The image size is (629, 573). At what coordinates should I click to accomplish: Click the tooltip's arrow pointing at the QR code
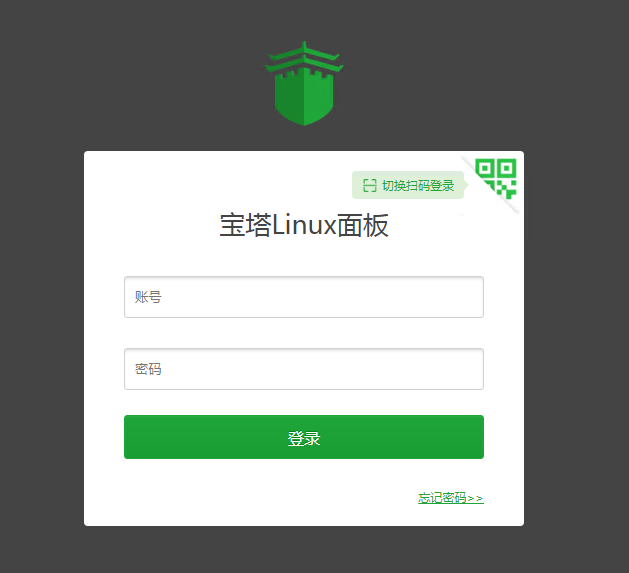pos(466,185)
